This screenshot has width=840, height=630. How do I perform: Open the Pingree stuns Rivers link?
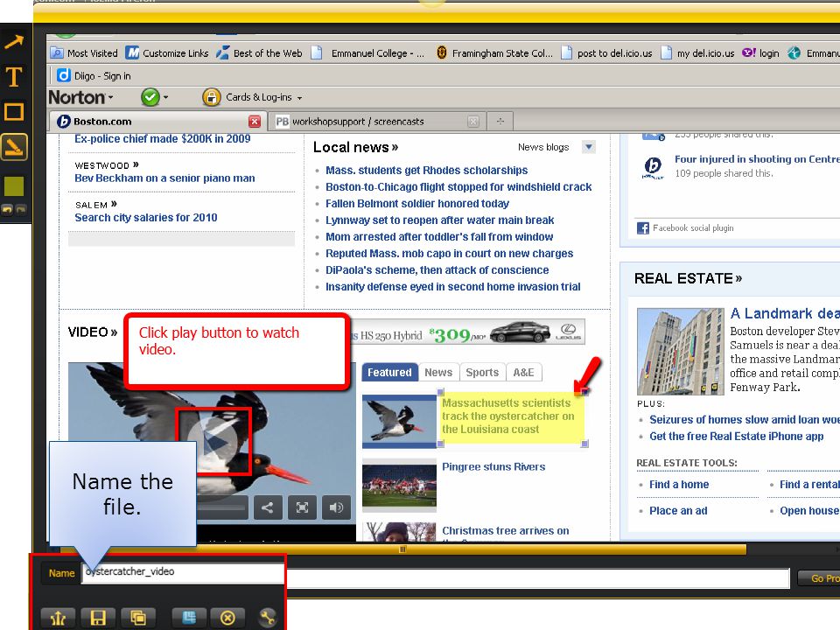point(493,467)
